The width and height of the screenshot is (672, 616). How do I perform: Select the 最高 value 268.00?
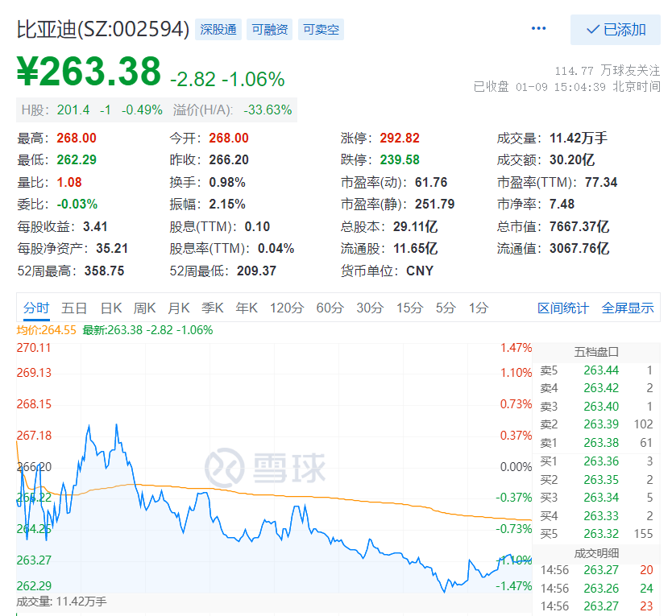pos(77,138)
